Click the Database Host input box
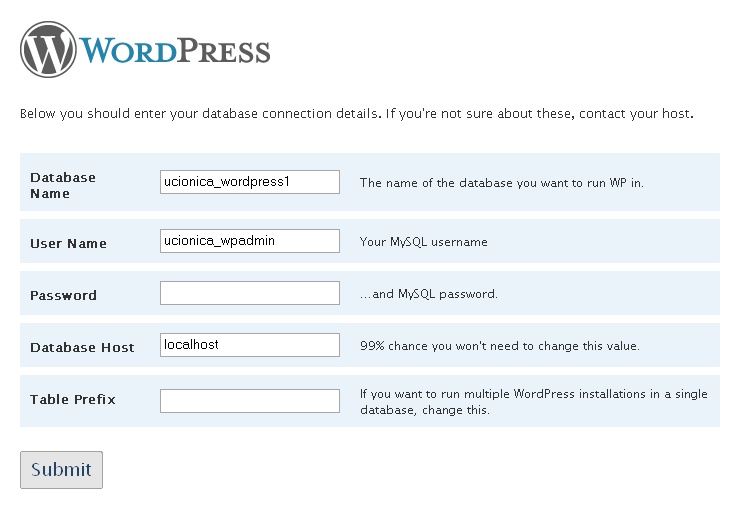 tap(250, 345)
